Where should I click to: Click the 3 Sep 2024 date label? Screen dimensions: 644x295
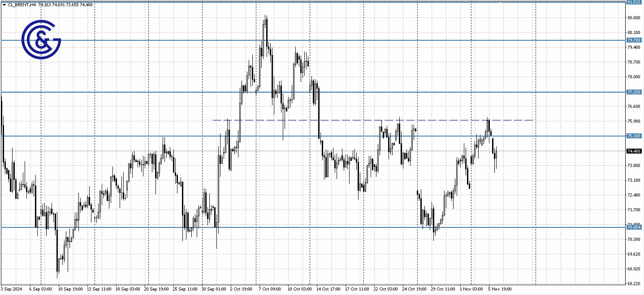click(12, 289)
